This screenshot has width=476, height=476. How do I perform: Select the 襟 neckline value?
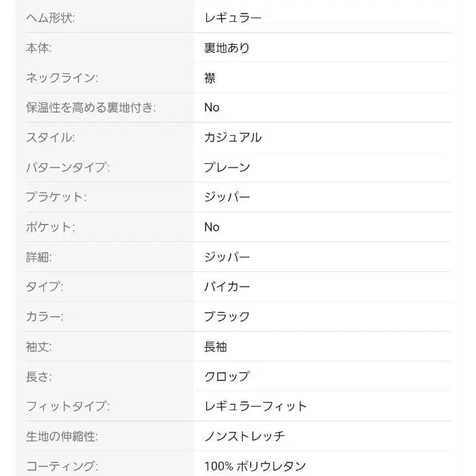[210, 77]
